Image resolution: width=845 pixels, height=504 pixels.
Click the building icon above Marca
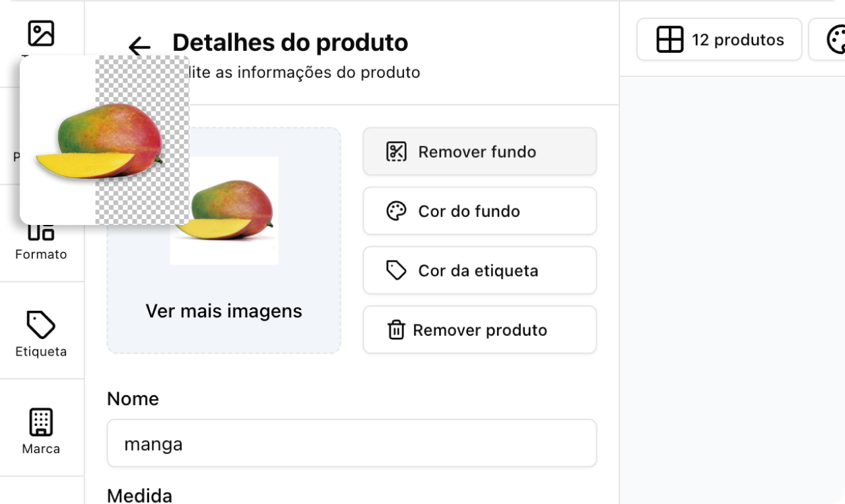point(41,422)
